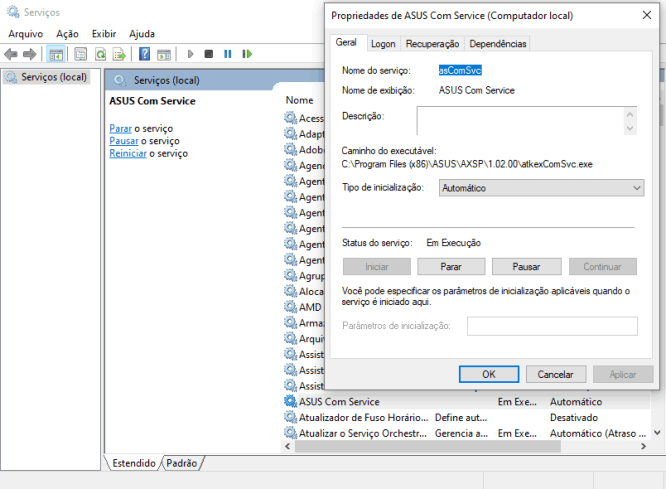Switch to the Dependências tab
The image size is (666, 489).
[x=497, y=44]
